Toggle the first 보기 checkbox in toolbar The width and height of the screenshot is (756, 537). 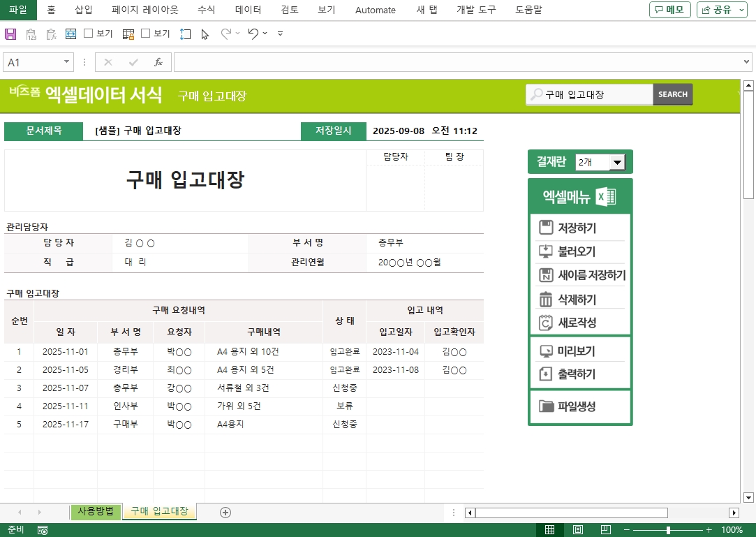click(89, 34)
